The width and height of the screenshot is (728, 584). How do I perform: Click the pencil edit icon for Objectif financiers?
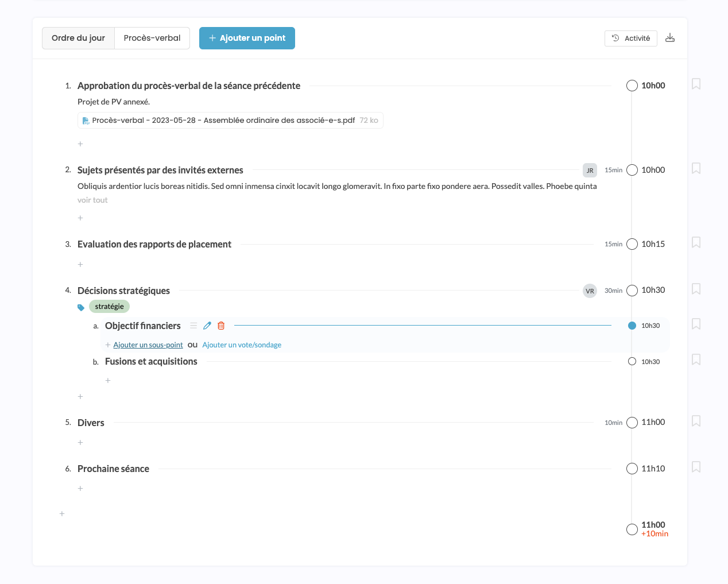coord(207,326)
